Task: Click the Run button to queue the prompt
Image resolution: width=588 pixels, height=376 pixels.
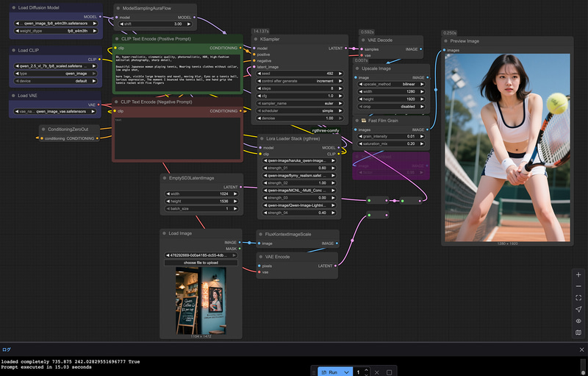Action: tap(330, 372)
